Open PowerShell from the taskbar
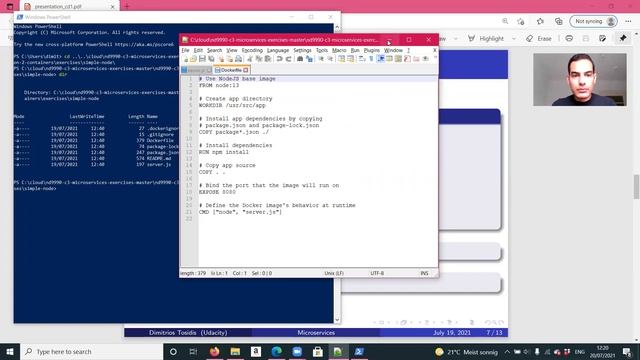 359,351
